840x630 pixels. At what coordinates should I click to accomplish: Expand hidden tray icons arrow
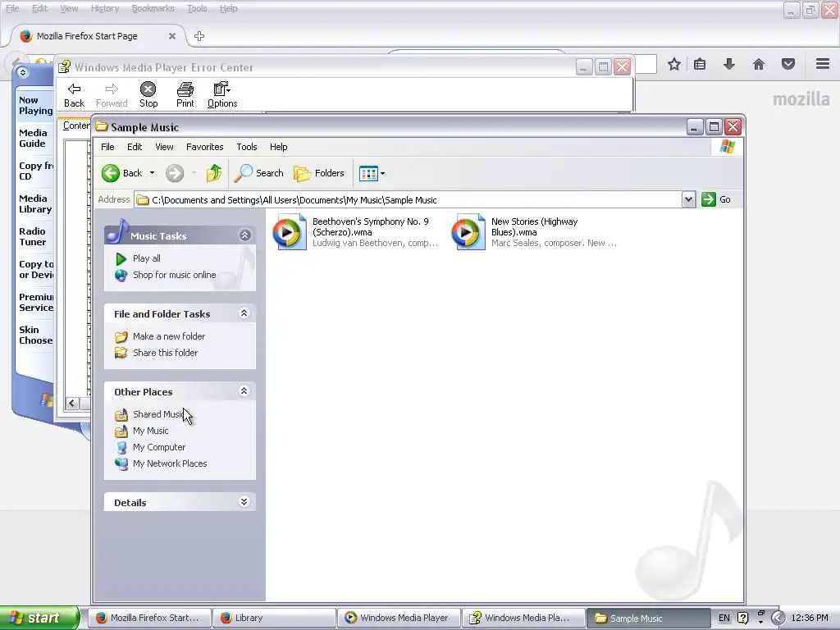click(x=778, y=618)
